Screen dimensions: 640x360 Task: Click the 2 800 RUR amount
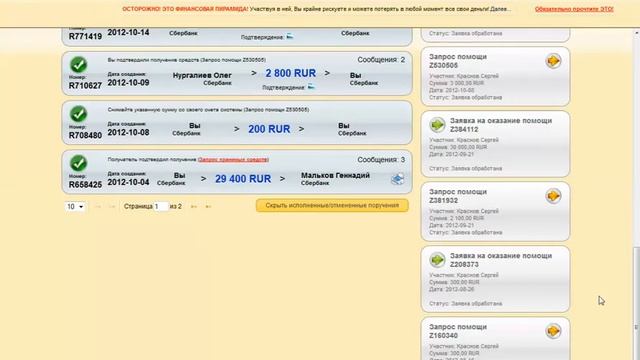pos(291,73)
